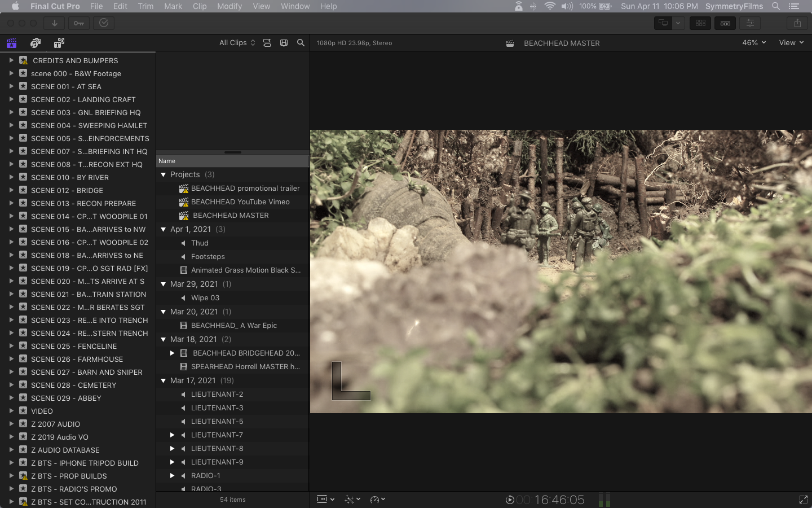Click the Import Media arrow button
Screen dimensions: 812x508
[x=55, y=23]
